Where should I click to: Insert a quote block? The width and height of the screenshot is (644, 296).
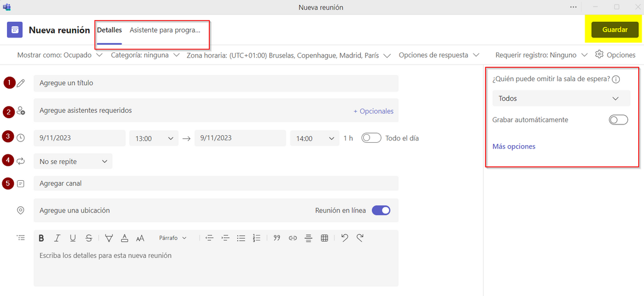tap(277, 238)
